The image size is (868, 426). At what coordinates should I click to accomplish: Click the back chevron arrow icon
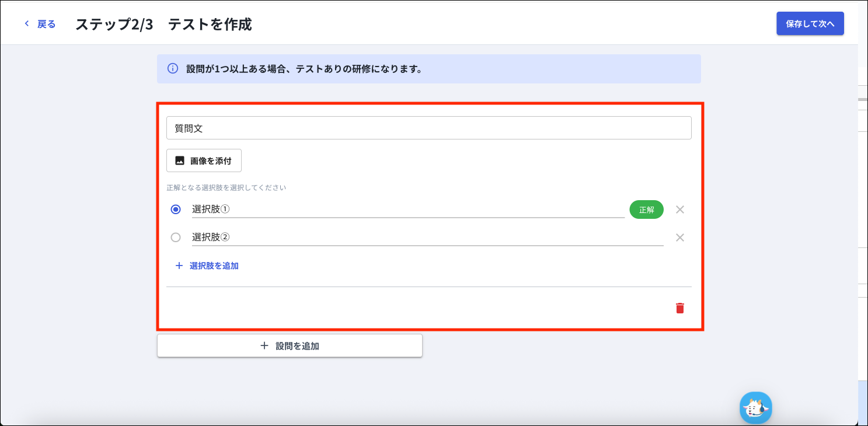26,24
